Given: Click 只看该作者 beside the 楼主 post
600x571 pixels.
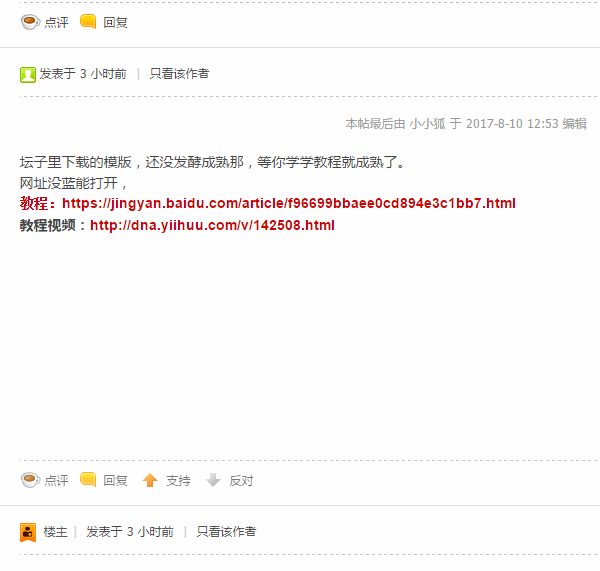Looking at the screenshot, I should point(226,532).
